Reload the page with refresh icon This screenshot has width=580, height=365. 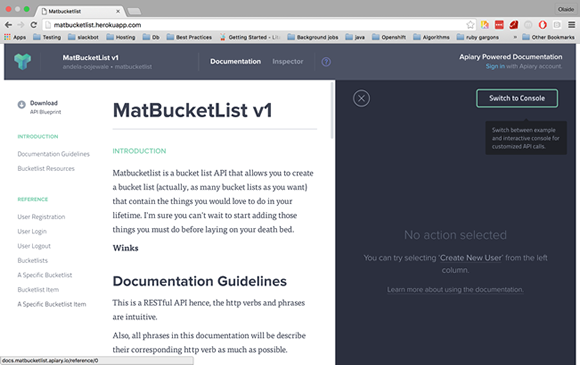tap(34, 25)
